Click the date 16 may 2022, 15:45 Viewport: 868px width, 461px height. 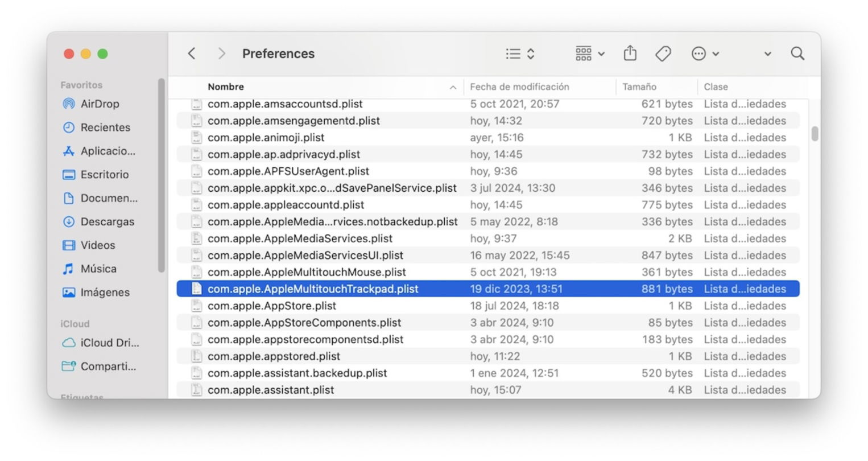(519, 255)
